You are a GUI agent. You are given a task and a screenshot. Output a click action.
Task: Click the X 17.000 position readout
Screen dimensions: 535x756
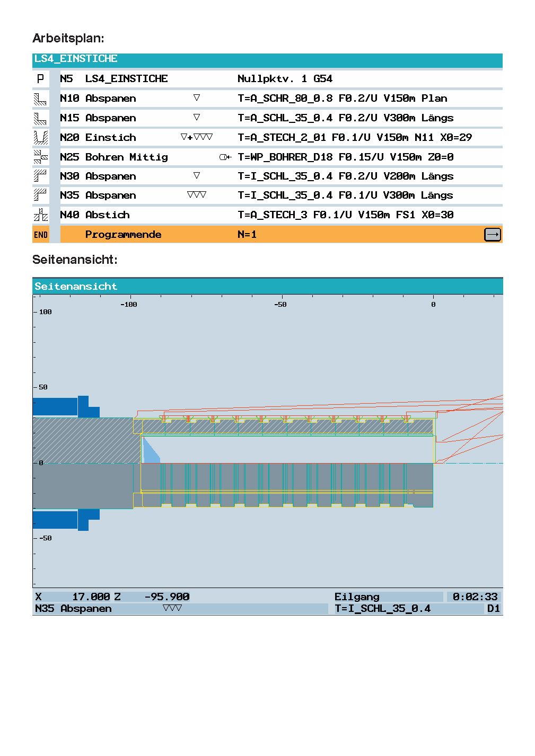click(x=73, y=597)
